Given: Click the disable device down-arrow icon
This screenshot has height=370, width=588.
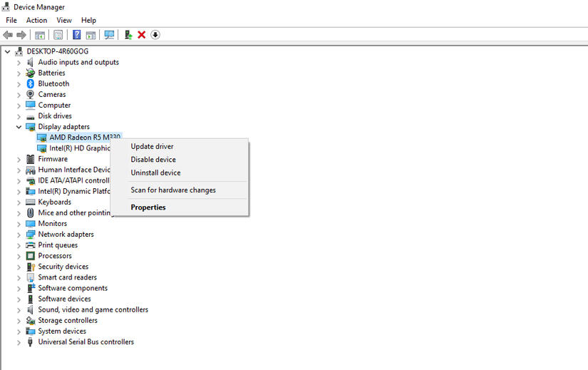Looking at the screenshot, I should pyautogui.click(x=155, y=35).
